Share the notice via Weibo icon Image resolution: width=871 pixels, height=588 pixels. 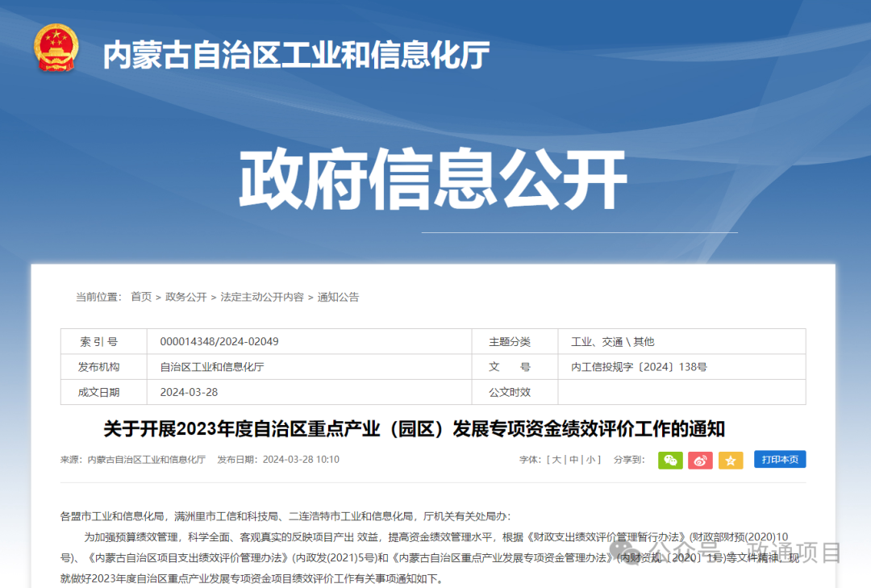701,461
